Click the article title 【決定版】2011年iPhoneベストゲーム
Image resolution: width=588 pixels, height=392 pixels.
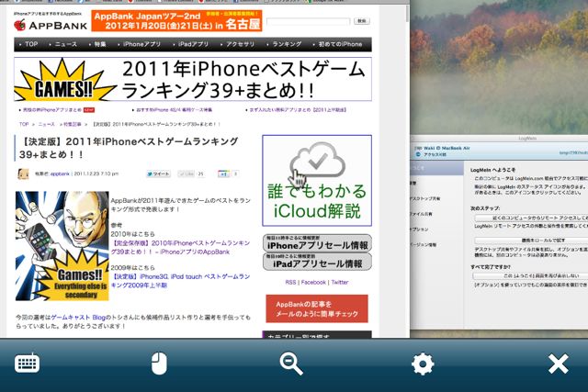(x=129, y=148)
